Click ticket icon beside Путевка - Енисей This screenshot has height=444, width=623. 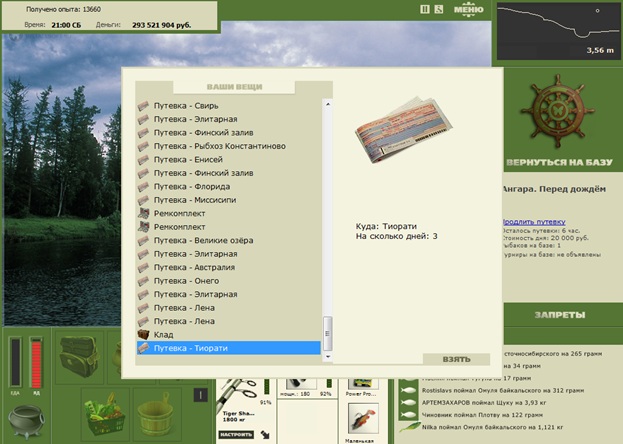click(143, 160)
